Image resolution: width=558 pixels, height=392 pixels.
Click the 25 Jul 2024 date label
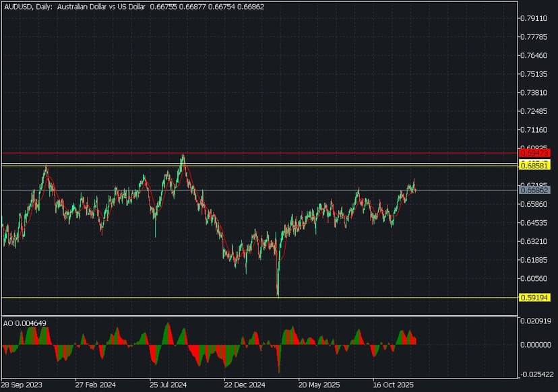pyautogui.click(x=168, y=385)
